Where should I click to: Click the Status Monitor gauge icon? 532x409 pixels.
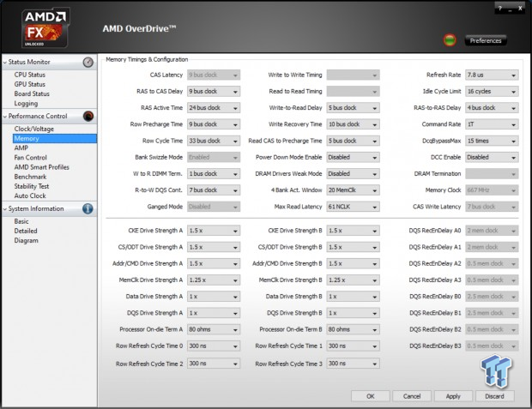pos(88,62)
